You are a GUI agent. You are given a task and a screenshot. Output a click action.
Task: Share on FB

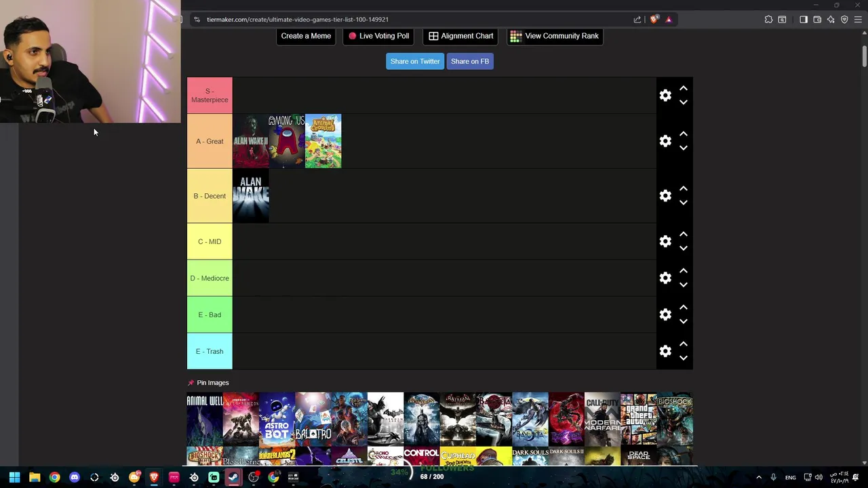click(x=470, y=61)
